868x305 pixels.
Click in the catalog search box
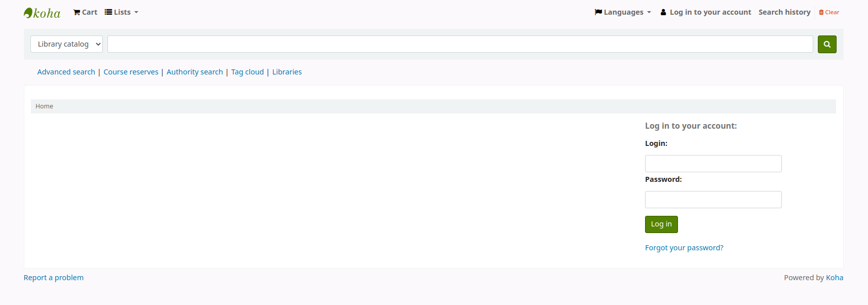point(460,44)
